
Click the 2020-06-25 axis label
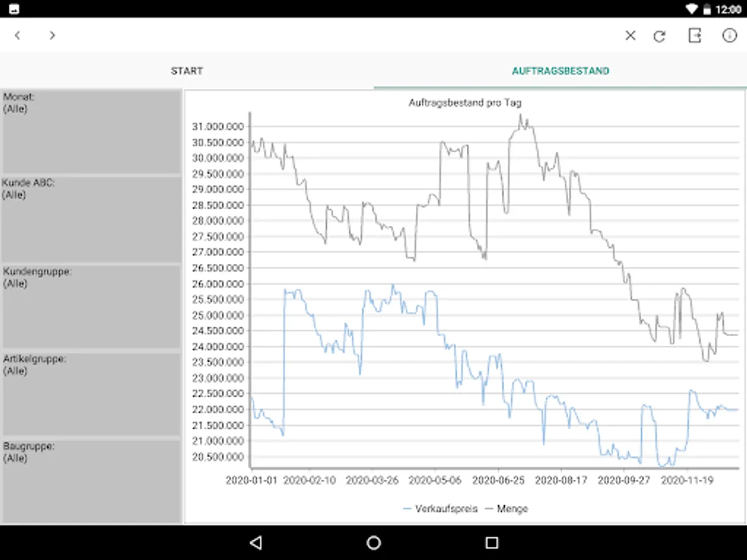[499, 480]
